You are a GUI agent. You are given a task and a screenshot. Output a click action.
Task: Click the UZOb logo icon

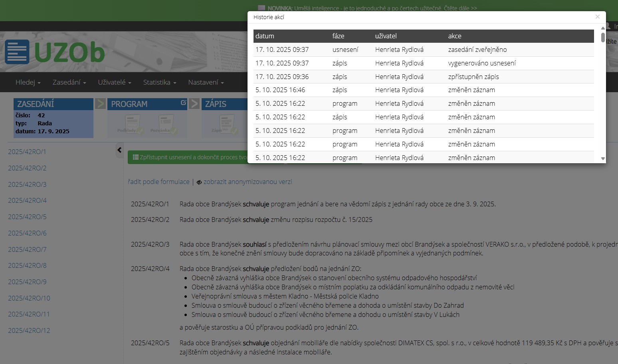(x=17, y=52)
